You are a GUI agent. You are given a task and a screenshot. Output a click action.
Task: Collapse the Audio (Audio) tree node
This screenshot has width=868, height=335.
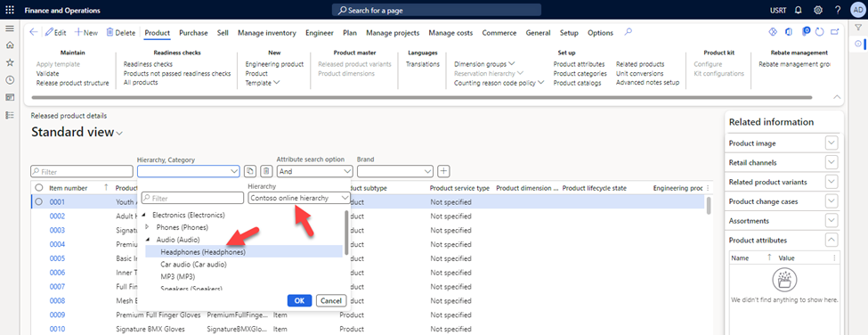(x=147, y=240)
